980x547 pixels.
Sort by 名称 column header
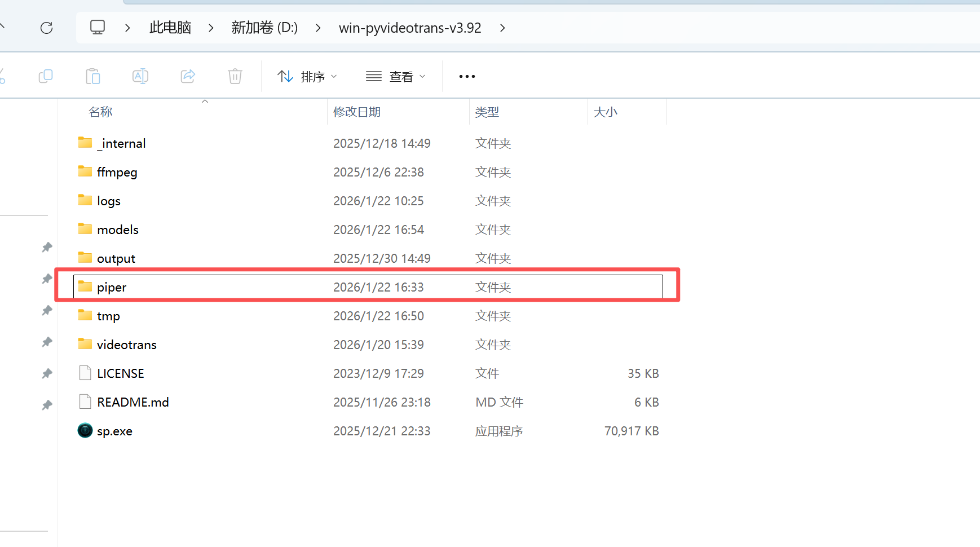pos(101,112)
